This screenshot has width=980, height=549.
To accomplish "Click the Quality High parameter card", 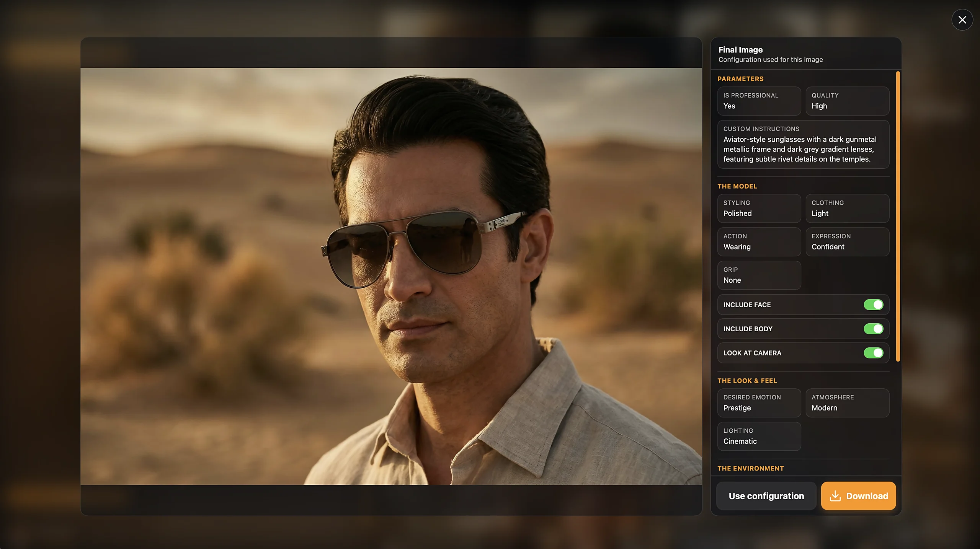I will [x=847, y=101].
